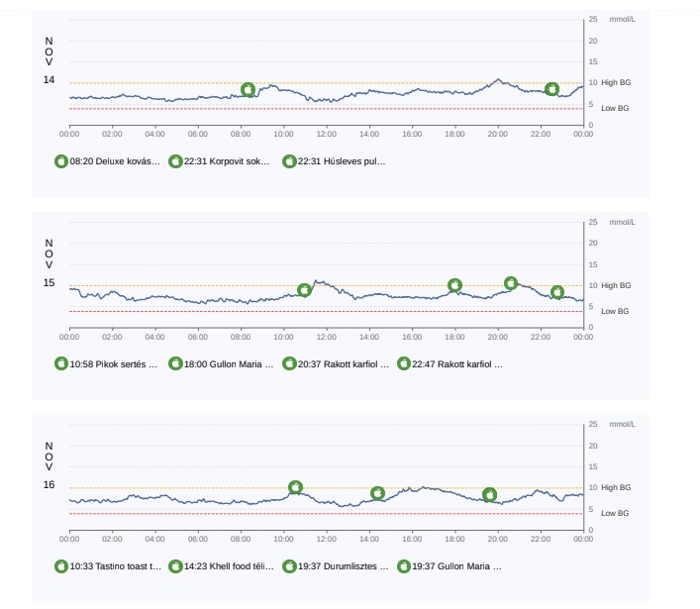Open the 20:37 Rakott karfiol legend entry
The width and height of the screenshot is (700, 609).
[x=343, y=363]
